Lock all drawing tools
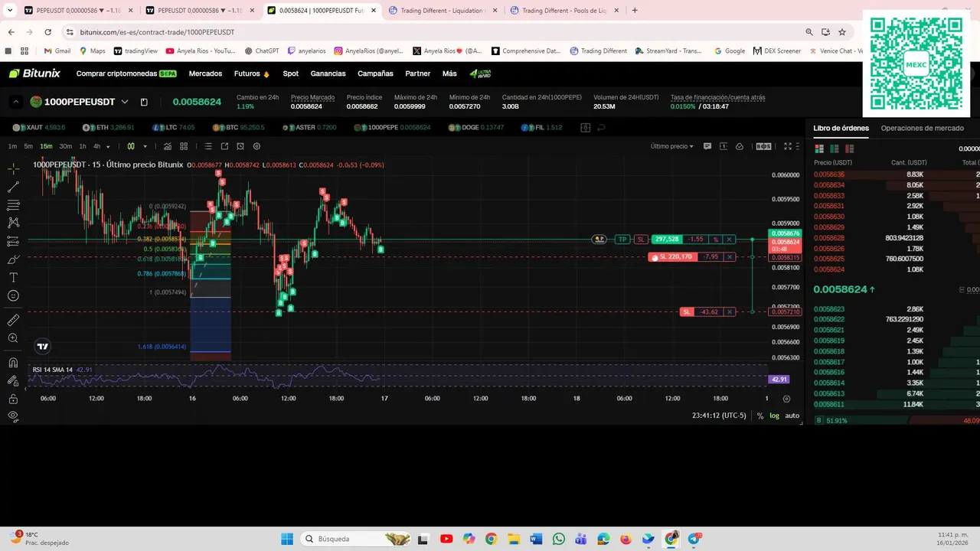The width and height of the screenshot is (980, 551). (13, 399)
